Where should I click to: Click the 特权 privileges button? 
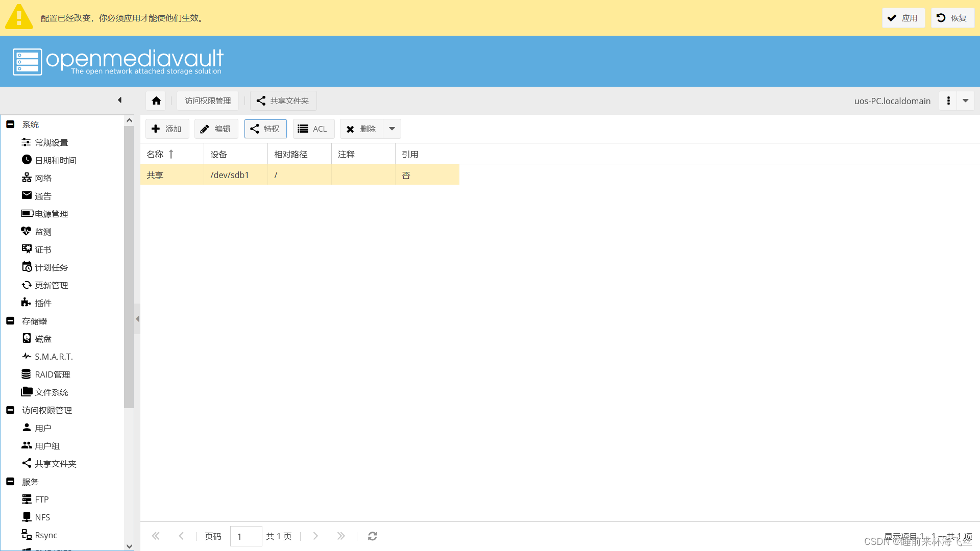pos(265,129)
